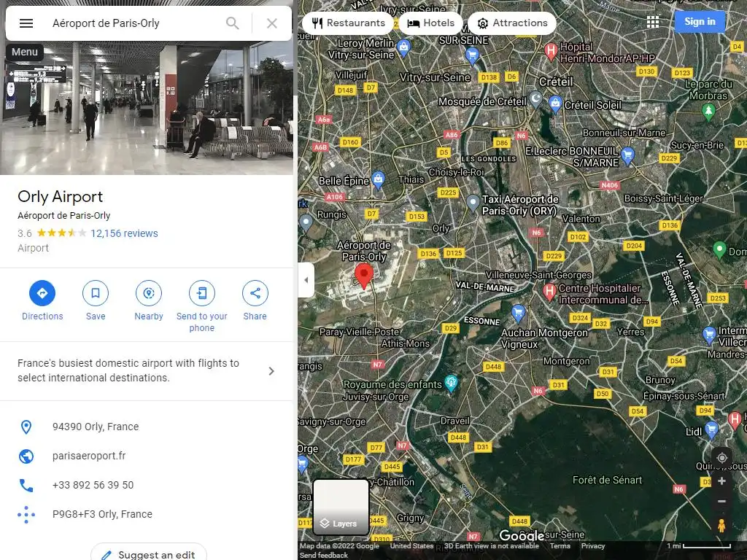Click United States region link
The height and width of the screenshot is (560, 747).
411,545
